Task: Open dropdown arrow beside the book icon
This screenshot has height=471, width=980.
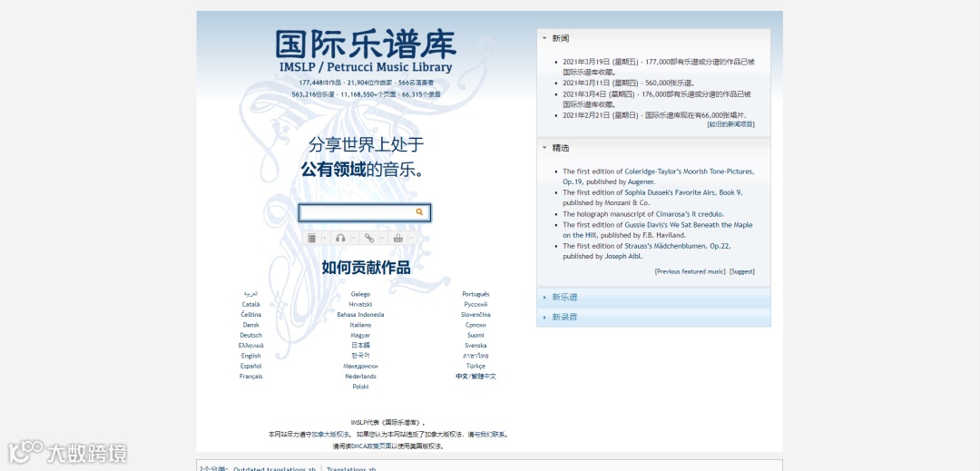Action: click(324, 238)
